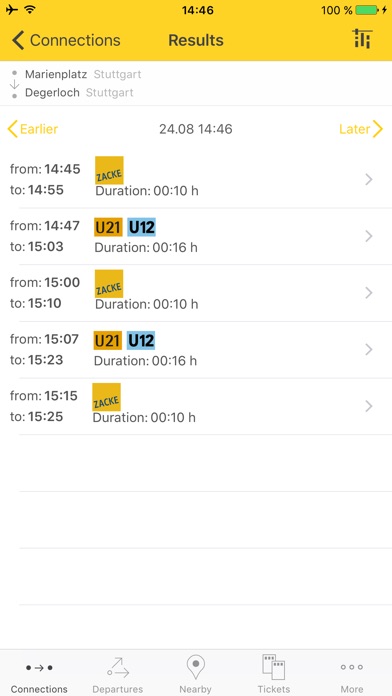
Task: Switch to the Departures tab
Action: (118, 674)
